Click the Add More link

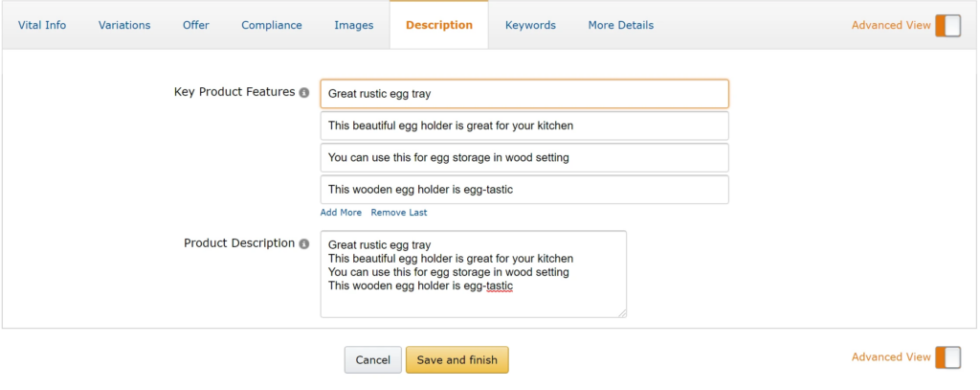click(x=341, y=213)
